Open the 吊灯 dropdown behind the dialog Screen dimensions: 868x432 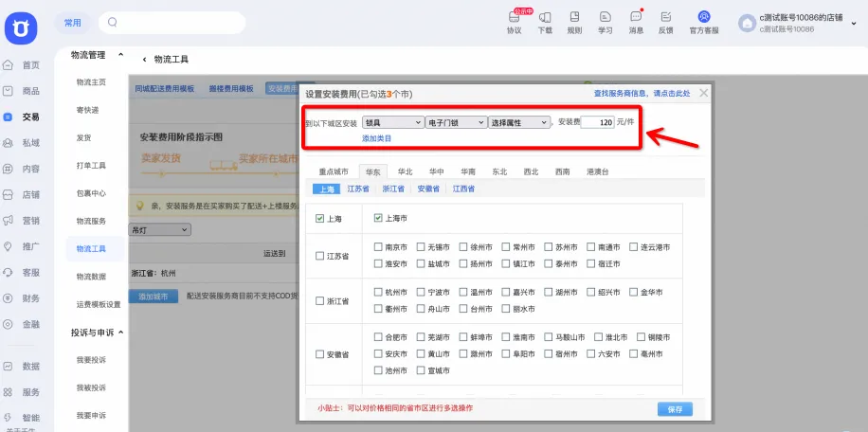pos(159,229)
